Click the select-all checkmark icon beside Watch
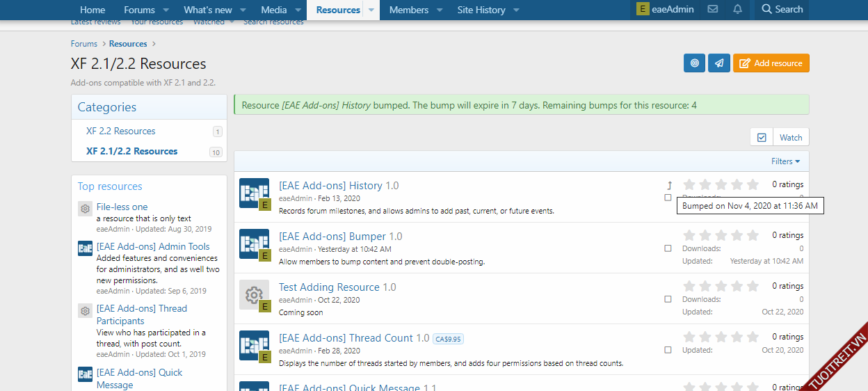This screenshot has height=391, width=868. pyautogui.click(x=761, y=138)
